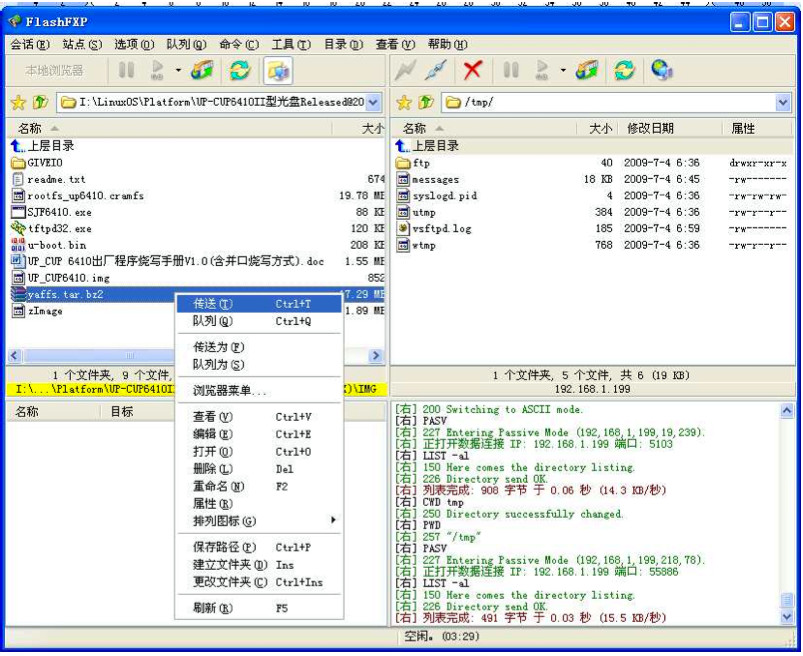The width and height of the screenshot is (803, 656).
Task: Click the remote pane disconnect plug icon
Action: click(436, 70)
